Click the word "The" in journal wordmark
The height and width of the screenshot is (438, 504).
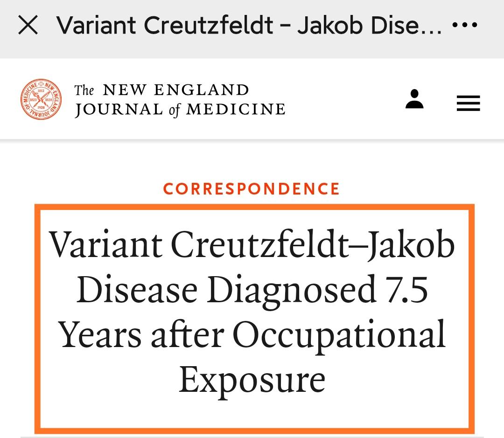tap(84, 90)
